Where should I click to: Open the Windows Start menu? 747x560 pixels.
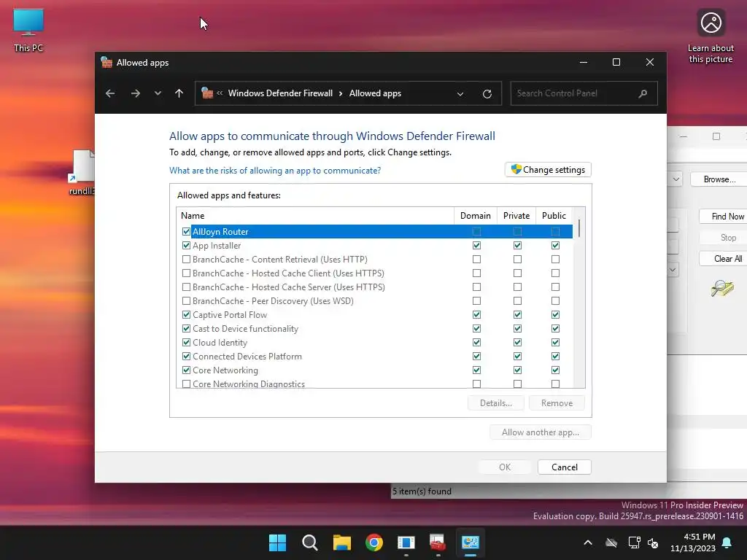pos(277,542)
